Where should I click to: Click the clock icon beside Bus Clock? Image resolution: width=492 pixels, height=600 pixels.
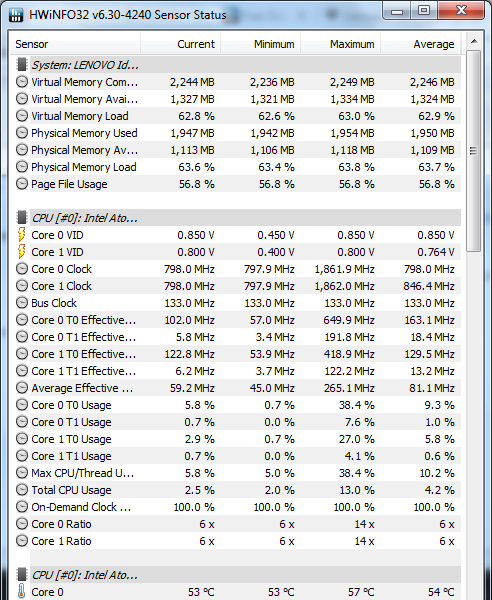click(x=22, y=303)
